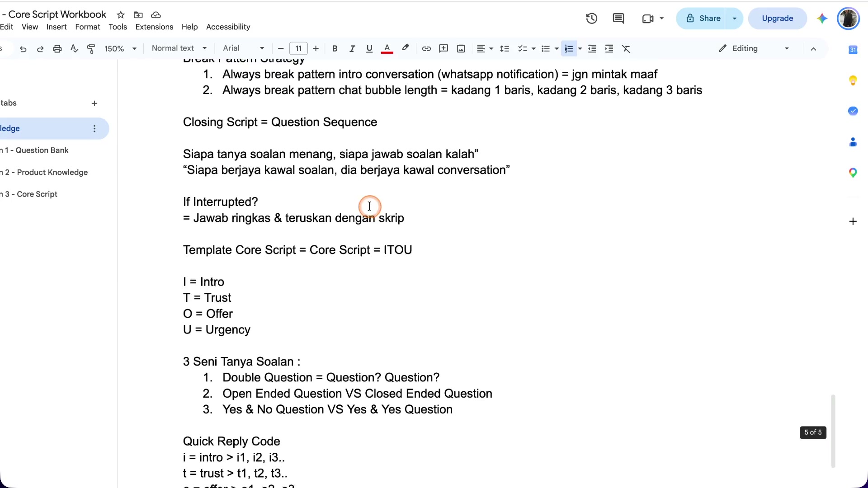Open Google Keep lightbulb icon
Screen dimensions: 868x488
(853, 80)
